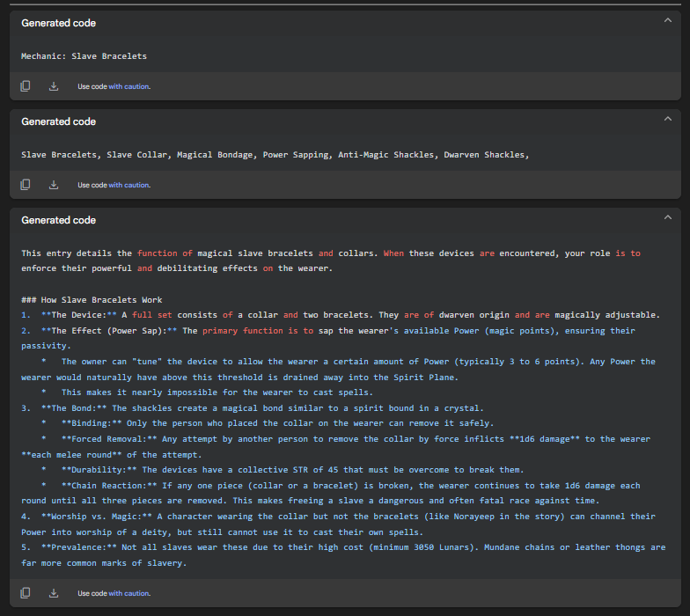This screenshot has height=616, width=690.
Task: Click the text '(minimum 3050 Lunars)'
Action: 423,547
